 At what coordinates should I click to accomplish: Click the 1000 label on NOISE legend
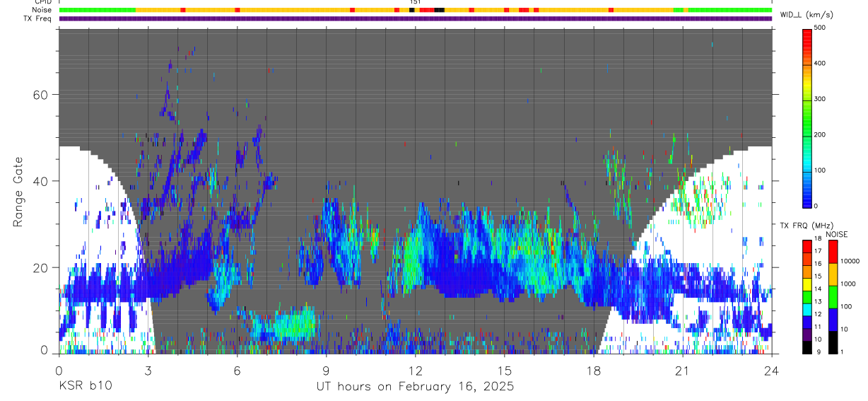pyautogui.click(x=848, y=284)
